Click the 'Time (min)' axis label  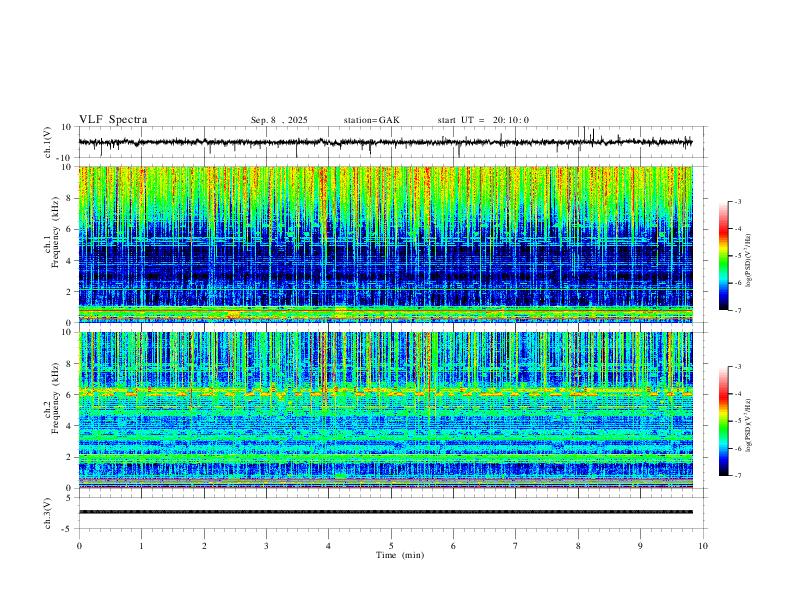coord(400,555)
